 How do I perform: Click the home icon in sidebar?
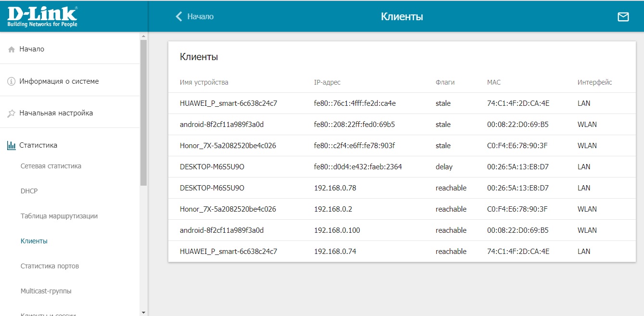coord(12,50)
